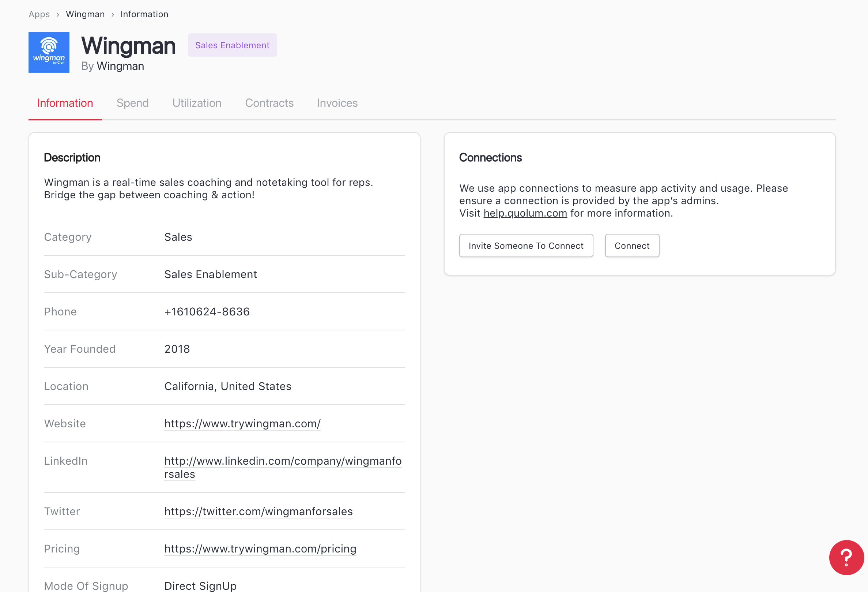Select the active Information tab
The image size is (868, 592).
(65, 103)
